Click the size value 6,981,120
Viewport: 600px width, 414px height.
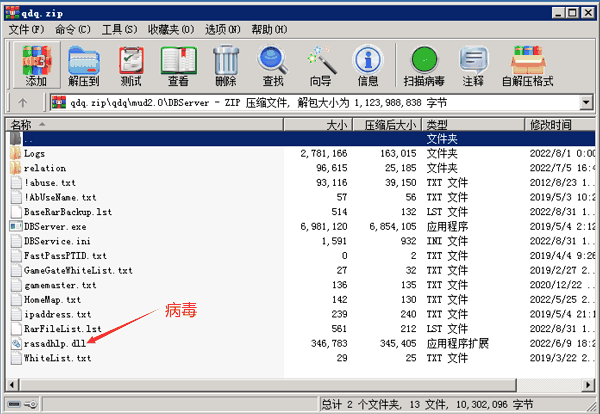(324, 227)
